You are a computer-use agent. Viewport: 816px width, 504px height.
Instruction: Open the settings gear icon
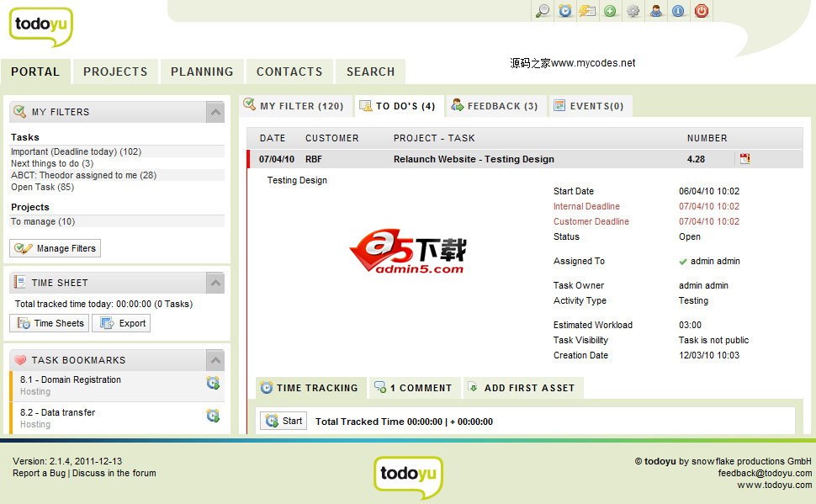633,11
